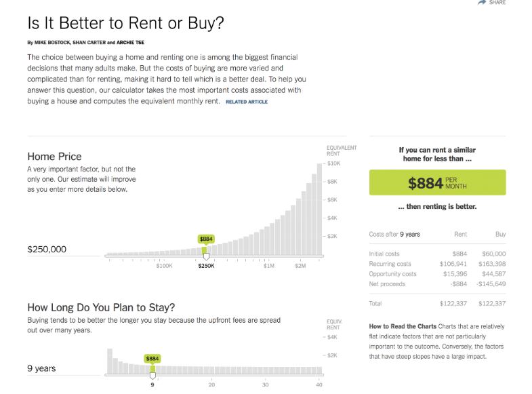Open the Related Article link
The width and height of the screenshot is (532, 394).
click(247, 102)
